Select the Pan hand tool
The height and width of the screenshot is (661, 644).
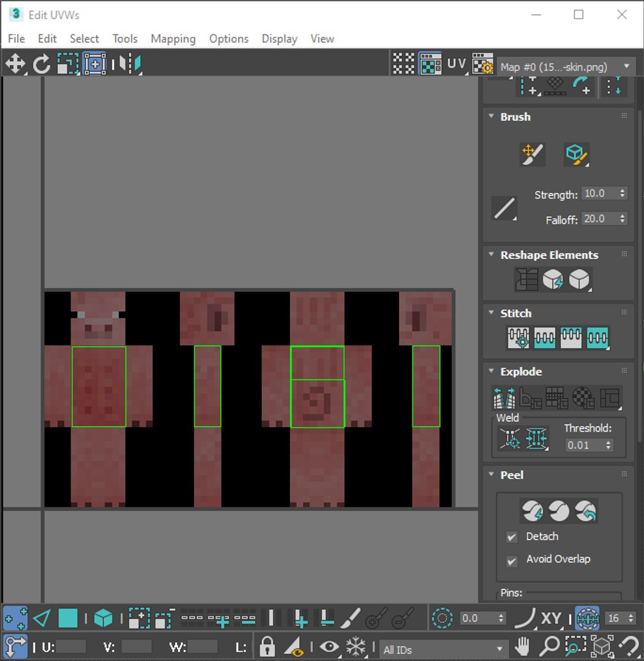(x=523, y=646)
